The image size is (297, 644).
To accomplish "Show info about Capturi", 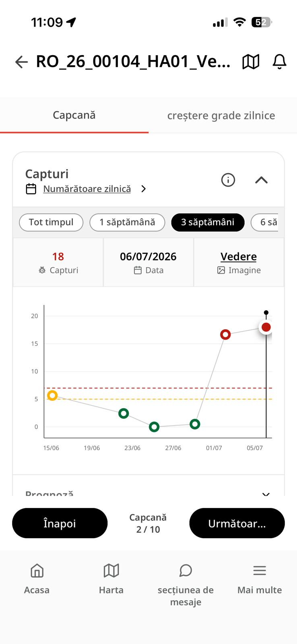I will tap(228, 180).
